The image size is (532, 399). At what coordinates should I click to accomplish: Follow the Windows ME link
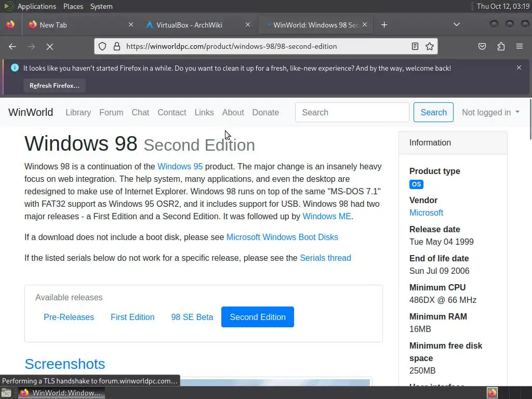tap(327, 217)
